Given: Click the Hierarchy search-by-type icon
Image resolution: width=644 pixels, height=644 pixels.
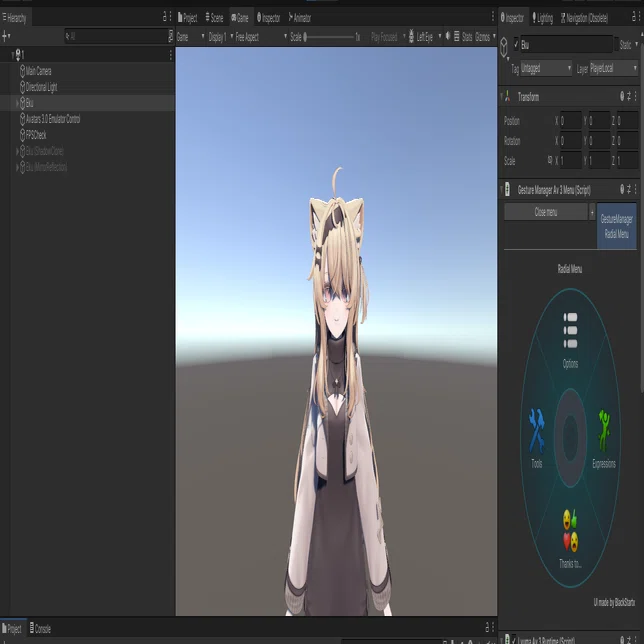Looking at the screenshot, I should [x=170, y=36].
